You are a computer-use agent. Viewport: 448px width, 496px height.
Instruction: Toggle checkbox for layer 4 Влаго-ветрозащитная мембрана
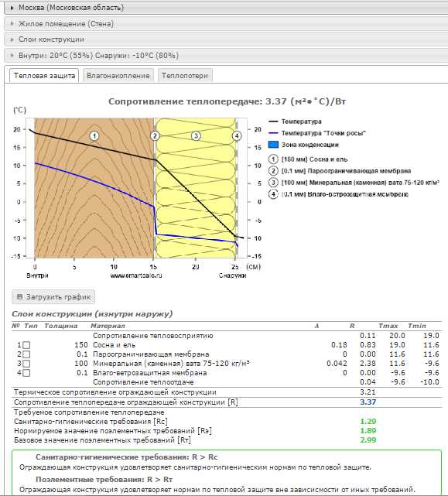(26, 373)
